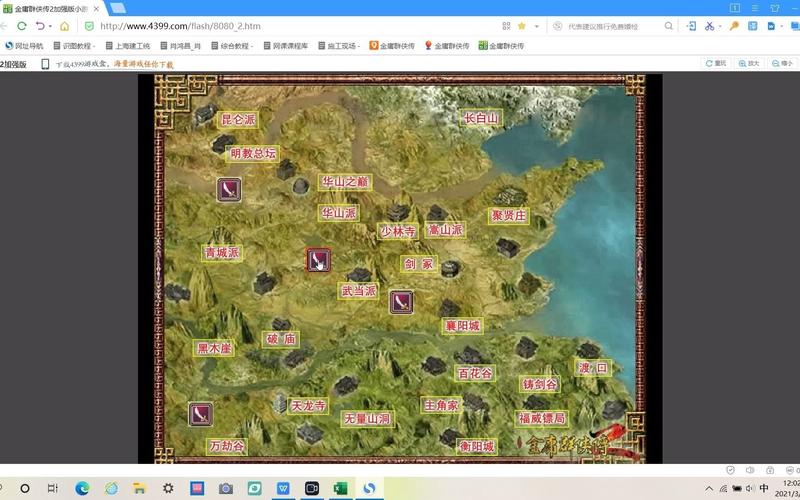800x500 pixels.
Task: Click the green security shield icon before URL
Action: click(89, 26)
